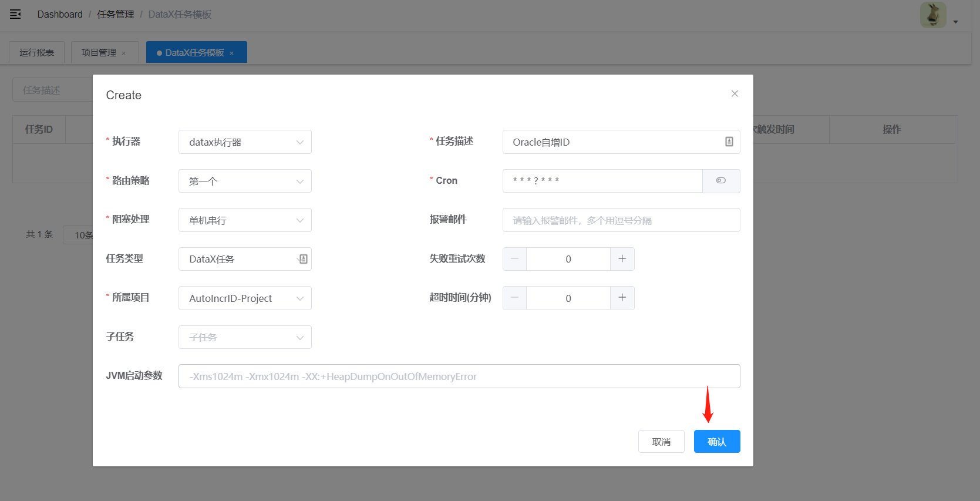Focus the 任务描述 input with Oracle自增ID
This screenshot has height=501, width=980.
(x=621, y=142)
